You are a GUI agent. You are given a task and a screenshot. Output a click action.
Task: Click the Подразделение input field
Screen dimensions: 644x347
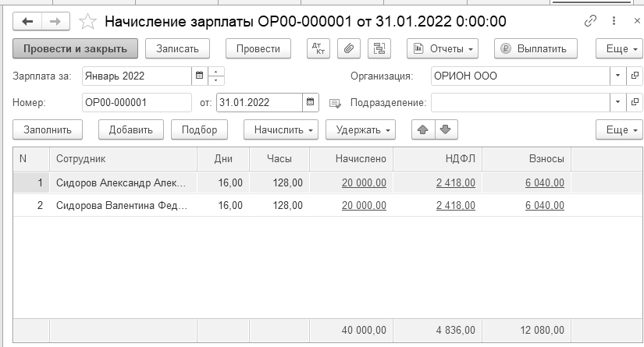[x=520, y=102]
